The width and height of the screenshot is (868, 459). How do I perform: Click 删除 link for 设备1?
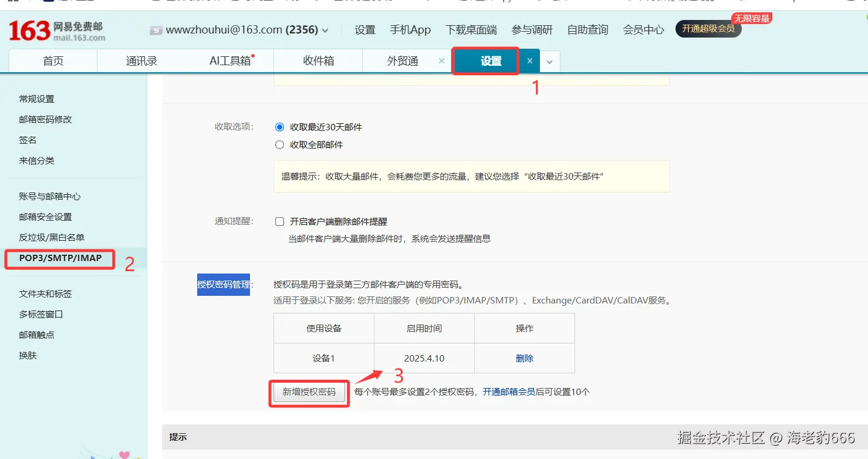click(525, 358)
